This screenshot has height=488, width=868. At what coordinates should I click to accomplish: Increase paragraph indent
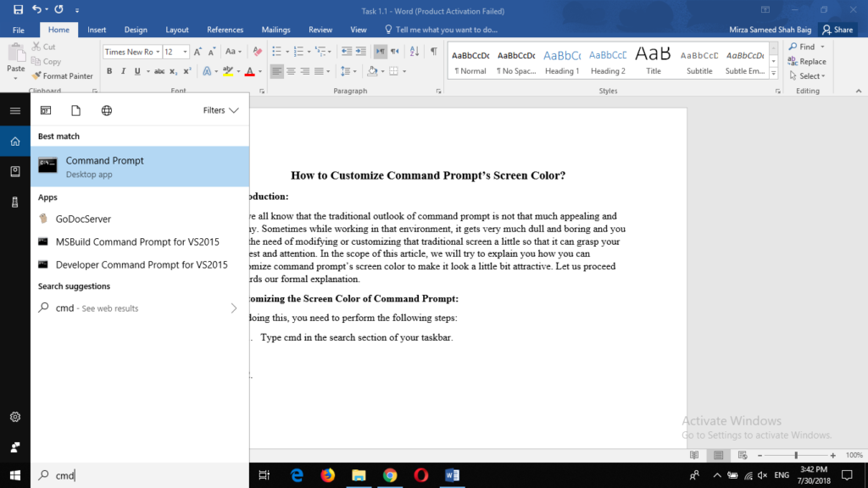(361, 52)
